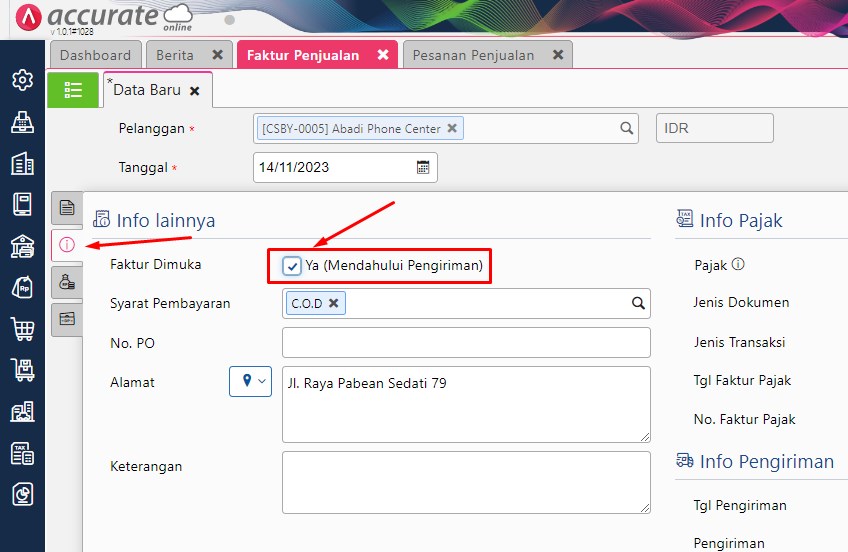Click the Info lainnya section heading

click(x=165, y=221)
